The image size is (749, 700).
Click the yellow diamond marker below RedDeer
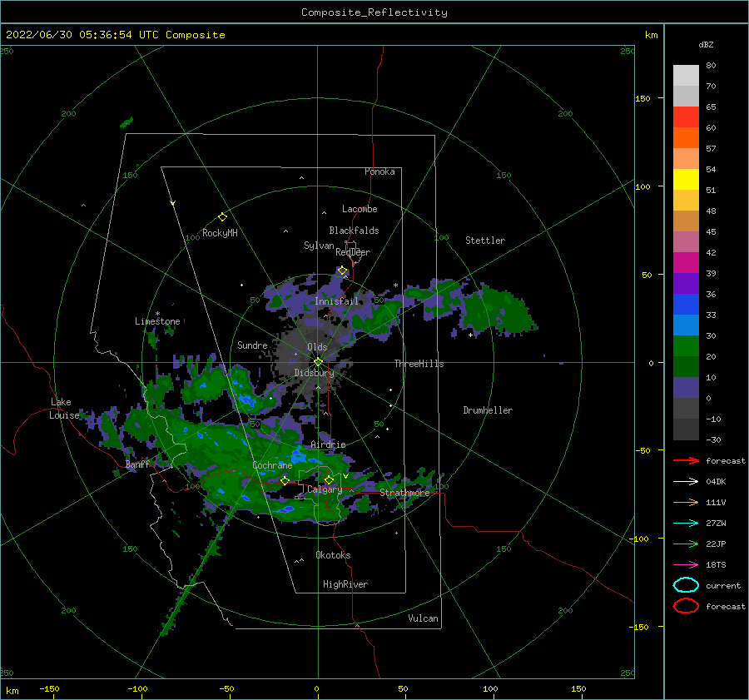click(x=342, y=271)
